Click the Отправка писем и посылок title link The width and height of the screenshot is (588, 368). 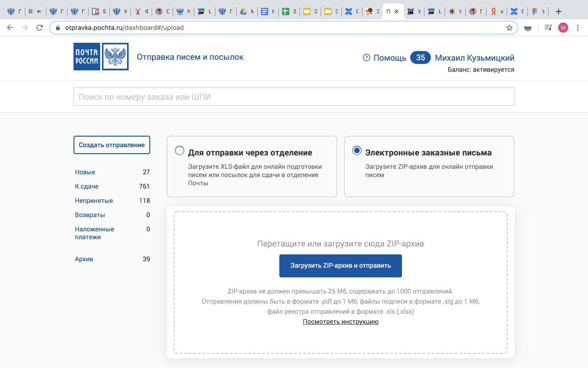tap(190, 57)
